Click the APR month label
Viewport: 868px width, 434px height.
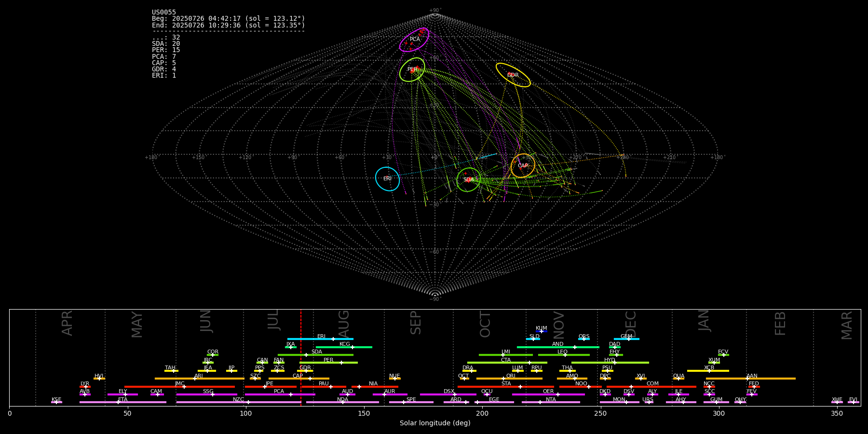[x=67, y=323]
